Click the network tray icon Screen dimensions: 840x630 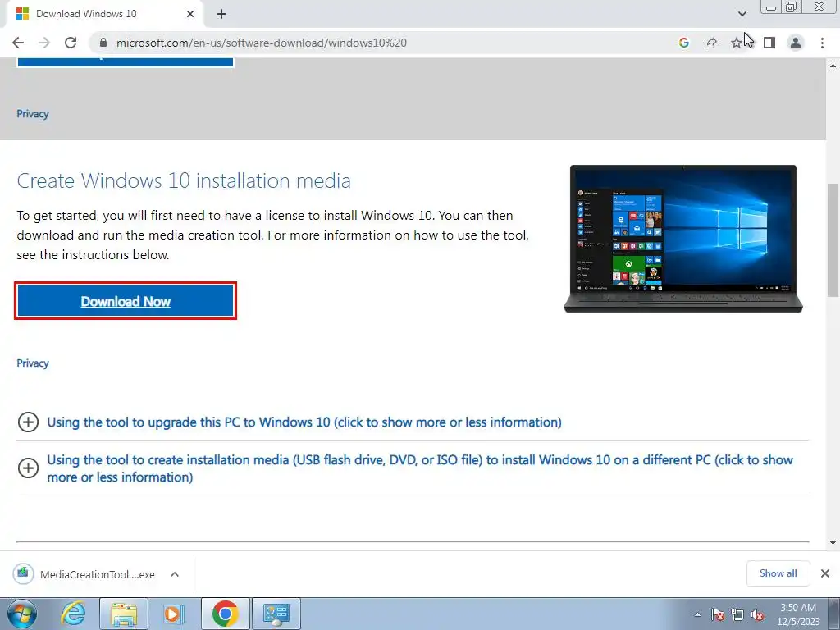pos(737,614)
